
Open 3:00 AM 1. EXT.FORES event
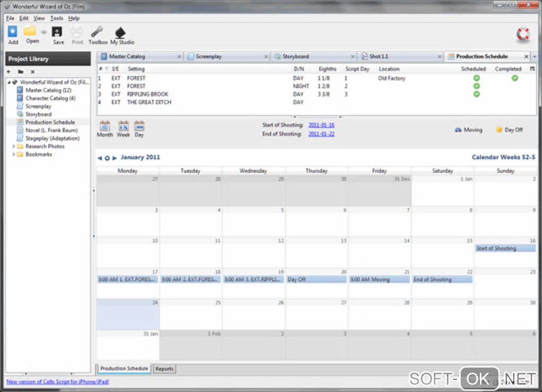(128, 279)
